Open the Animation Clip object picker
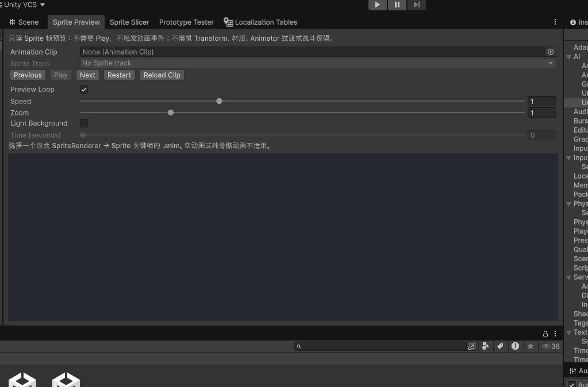This screenshot has width=588, height=387. click(551, 52)
